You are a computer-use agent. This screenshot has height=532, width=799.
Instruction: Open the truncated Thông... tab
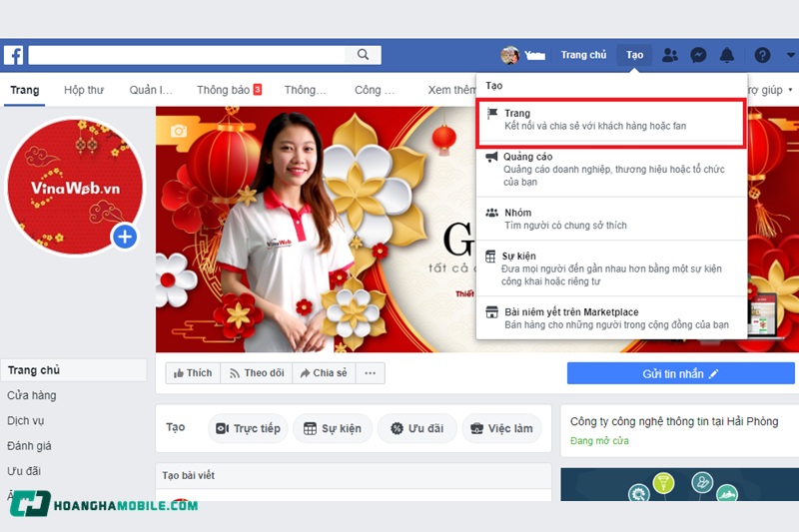point(305,90)
